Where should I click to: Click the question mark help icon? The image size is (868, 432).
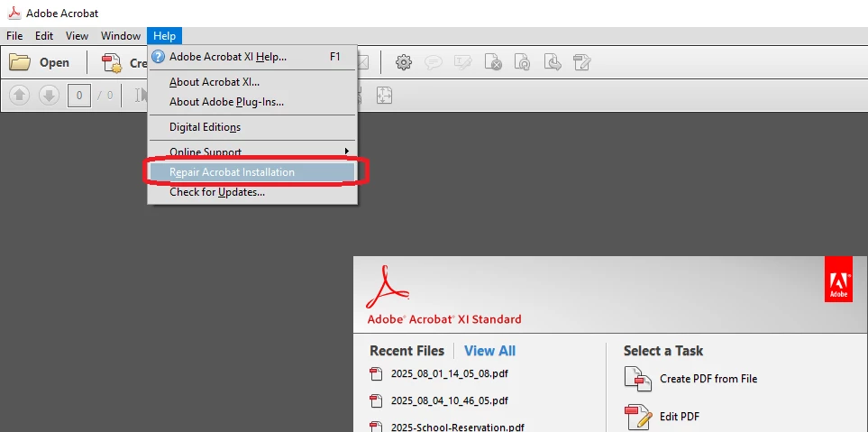159,57
